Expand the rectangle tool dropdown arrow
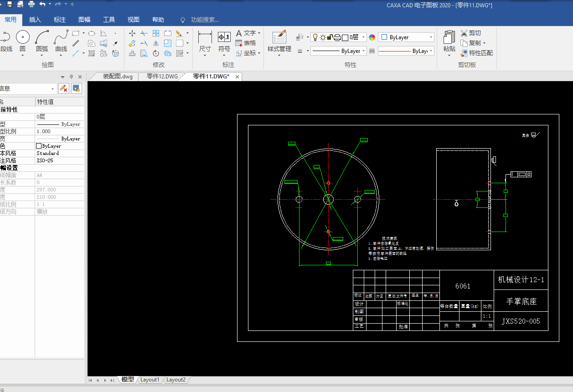The width and height of the screenshot is (573, 392). [x=83, y=33]
